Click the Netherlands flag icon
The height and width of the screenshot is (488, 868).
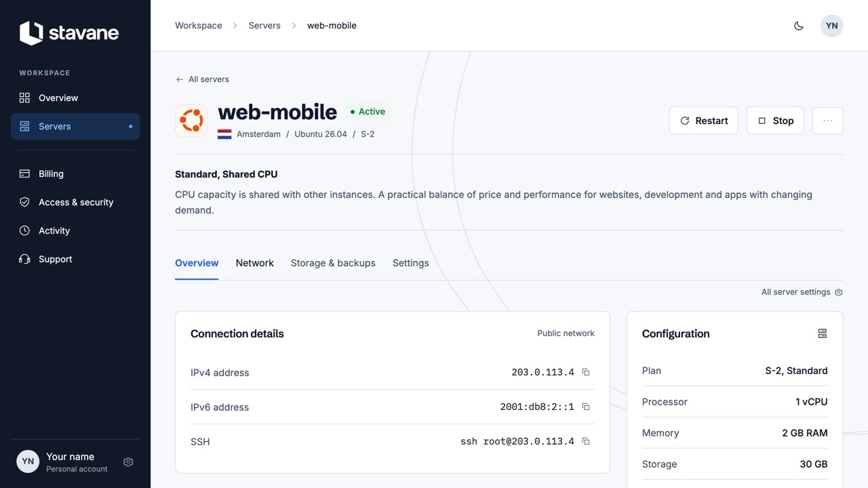coord(224,134)
